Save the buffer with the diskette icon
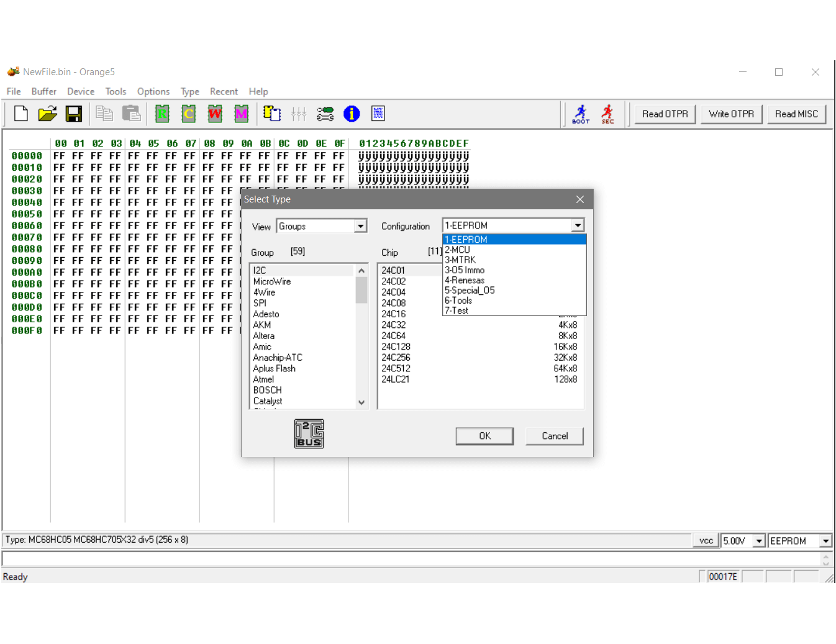This screenshot has height=644, width=836. point(74,114)
